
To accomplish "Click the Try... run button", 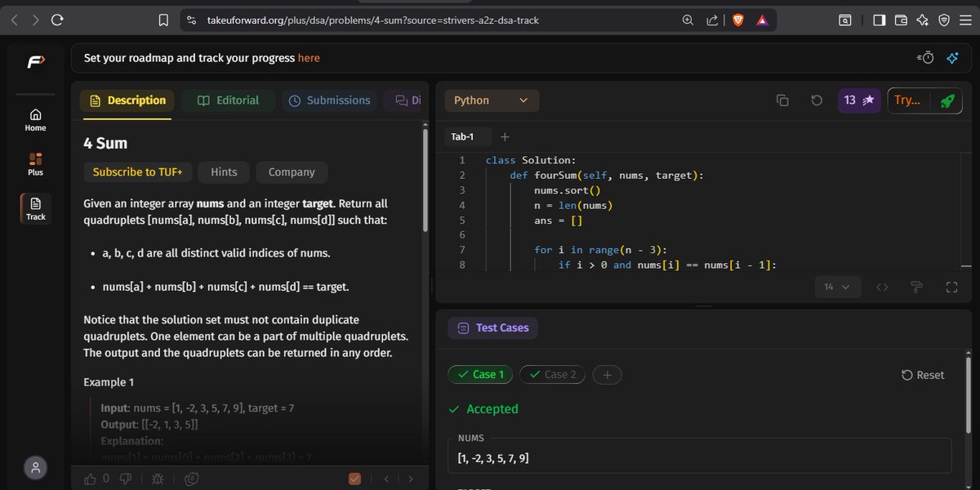I will [x=908, y=100].
